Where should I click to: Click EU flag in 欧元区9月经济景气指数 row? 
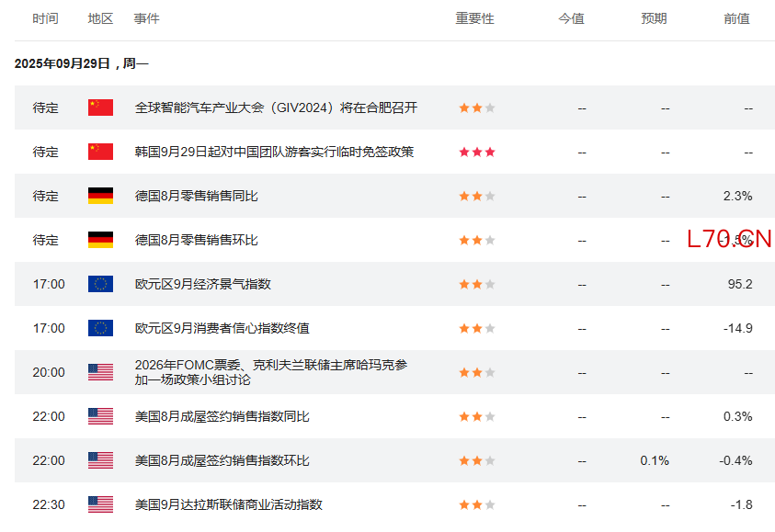point(100,284)
